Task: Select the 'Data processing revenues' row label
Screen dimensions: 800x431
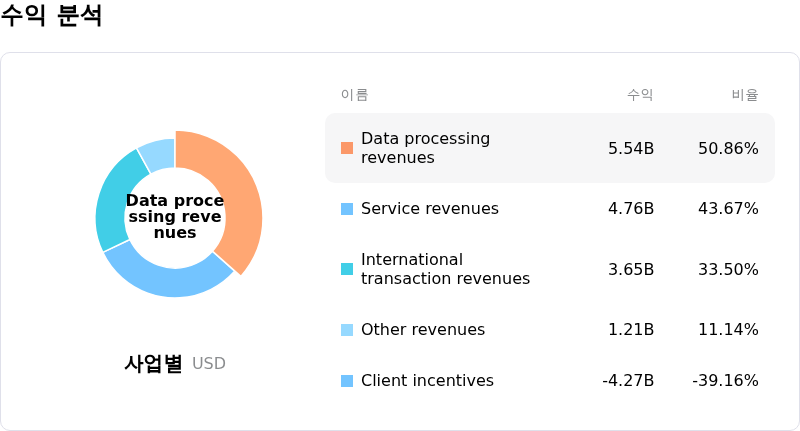Action: [426, 148]
